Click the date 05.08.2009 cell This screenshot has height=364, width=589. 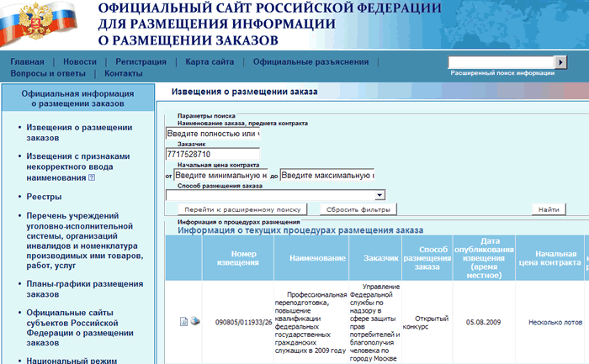[484, 322]
